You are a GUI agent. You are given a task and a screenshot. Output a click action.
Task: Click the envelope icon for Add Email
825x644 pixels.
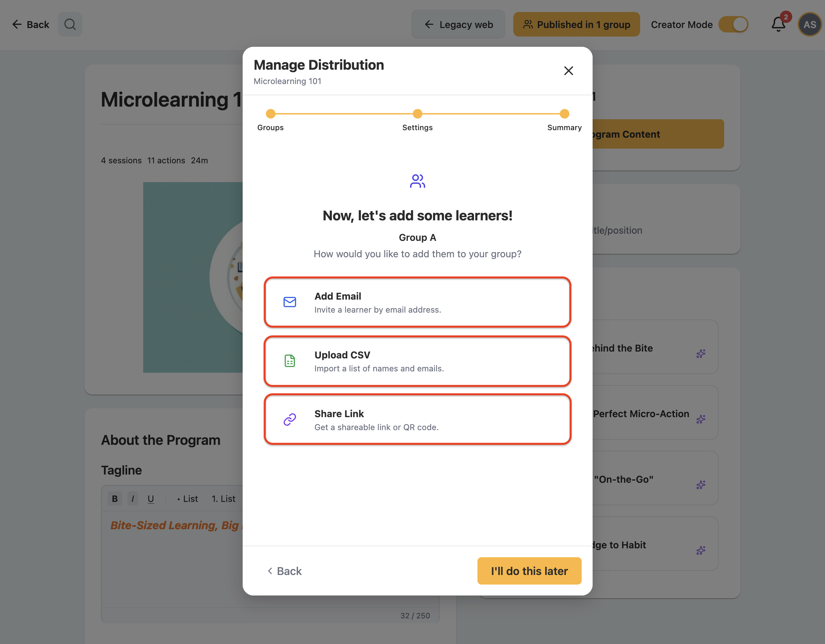point(290,302)
